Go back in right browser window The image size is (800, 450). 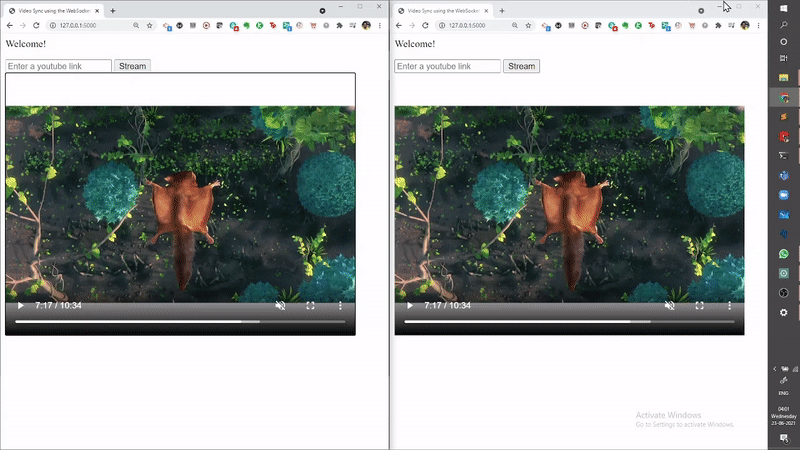(398, 26)
